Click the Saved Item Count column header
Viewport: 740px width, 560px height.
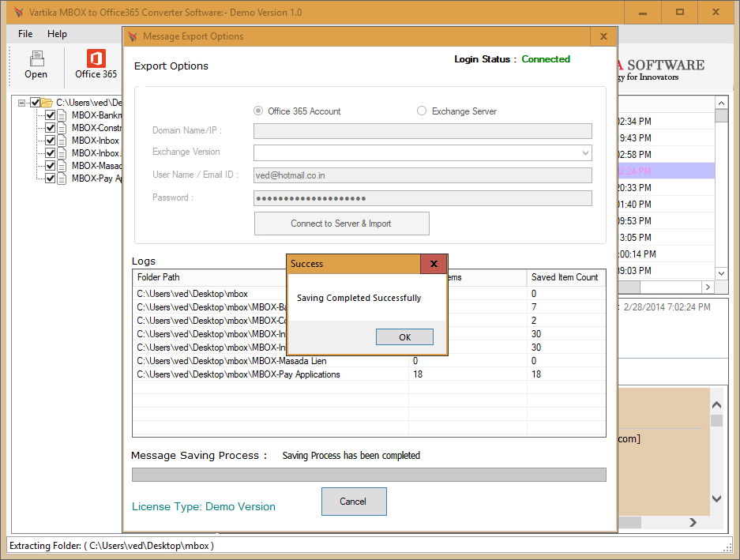click(565, 277)
